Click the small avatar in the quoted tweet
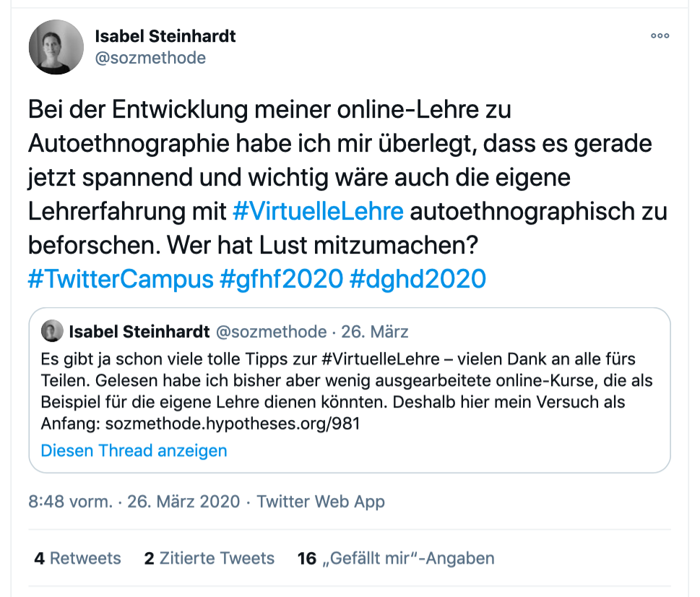 coord(51,332)
